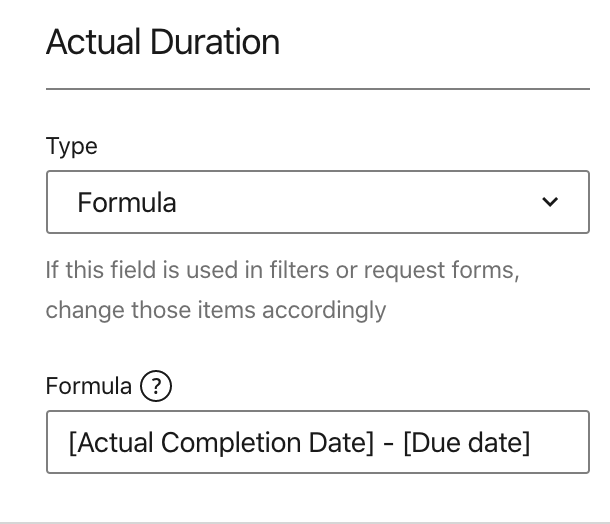Place cursor on [Actual Completion Date] in formula

point(221,442)
